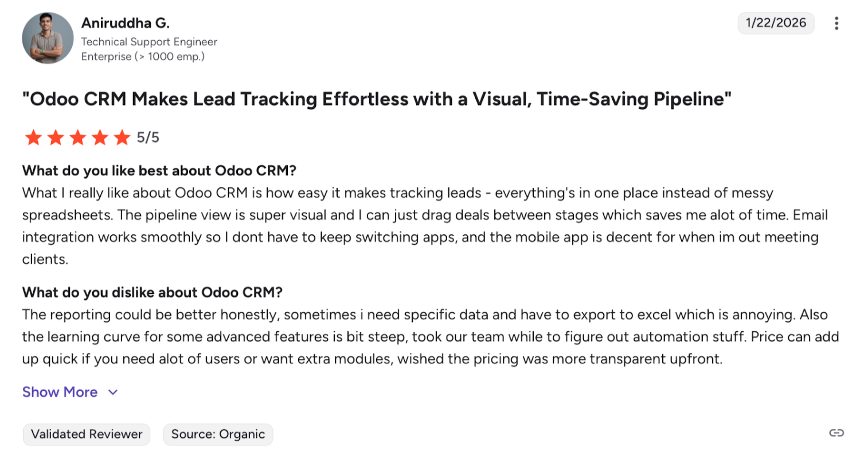This screenshot has width=868, height=463.
Task: Open the three-dot more options menu
Action: 836,23
